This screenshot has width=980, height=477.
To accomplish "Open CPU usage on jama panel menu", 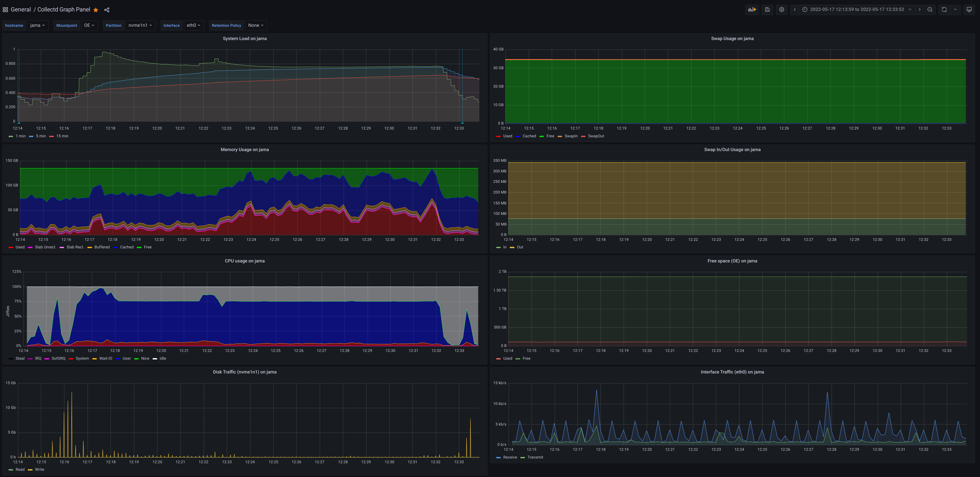I will point(245,261).
